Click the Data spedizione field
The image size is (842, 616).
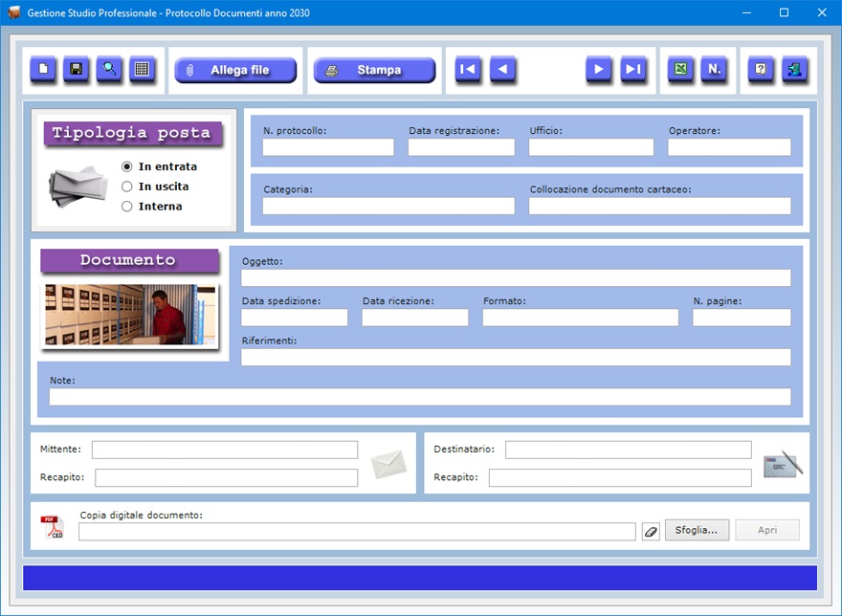pyautogui.click(x=295, y=318)
